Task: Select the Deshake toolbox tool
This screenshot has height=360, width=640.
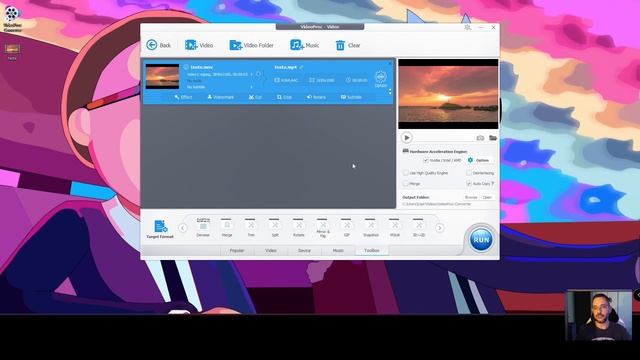Action: tap(203, 228)
